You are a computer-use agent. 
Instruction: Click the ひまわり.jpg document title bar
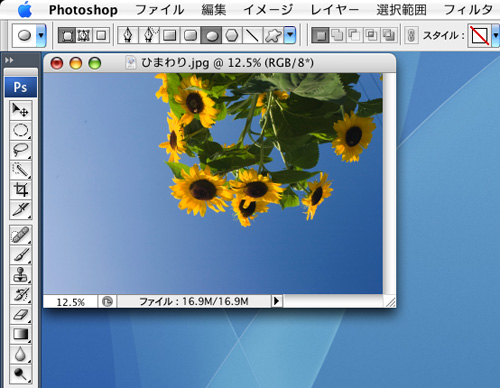pos(220,63)
